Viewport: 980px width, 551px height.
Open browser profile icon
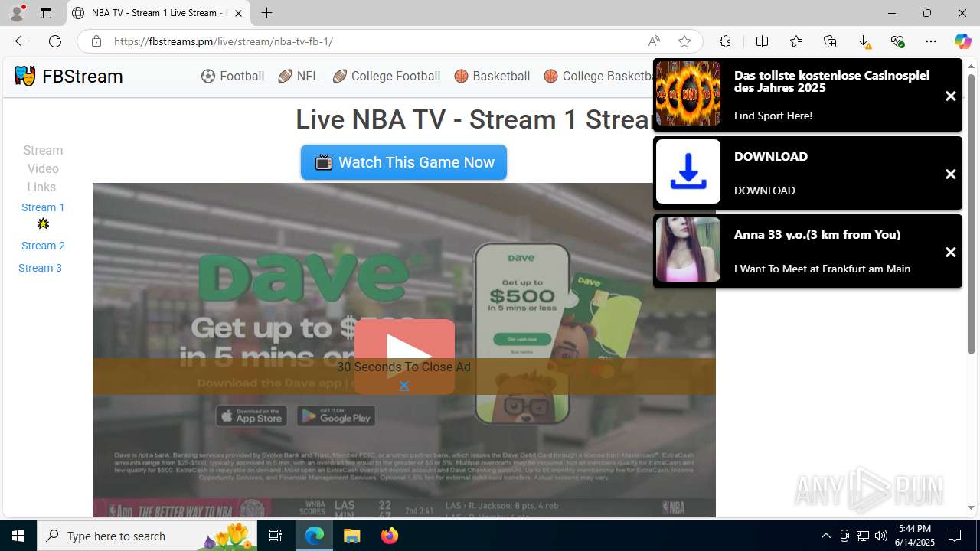(x=17, y=13)
